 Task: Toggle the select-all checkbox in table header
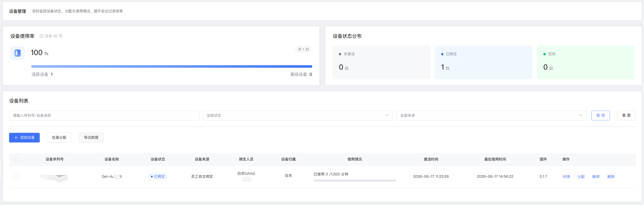16,159
